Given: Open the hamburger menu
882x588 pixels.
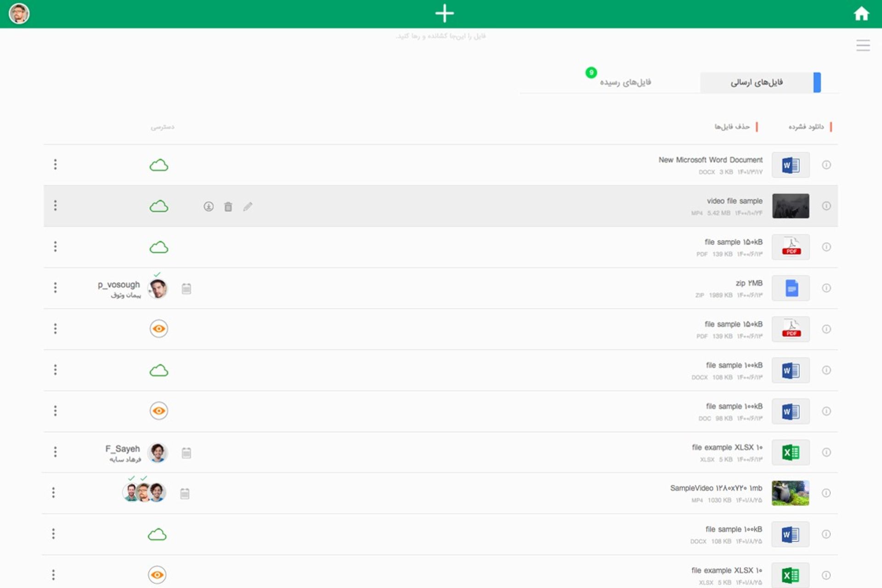Looking at the screenshot, I should coord(863,45).
